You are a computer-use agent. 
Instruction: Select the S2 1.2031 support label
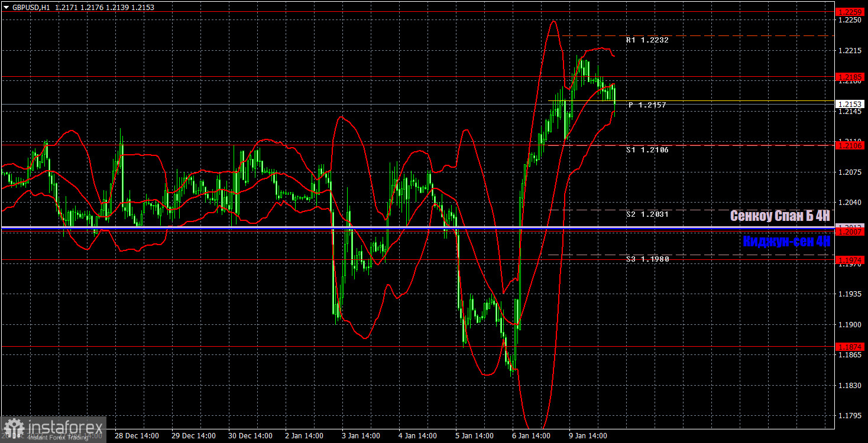(x=647, y=214)
